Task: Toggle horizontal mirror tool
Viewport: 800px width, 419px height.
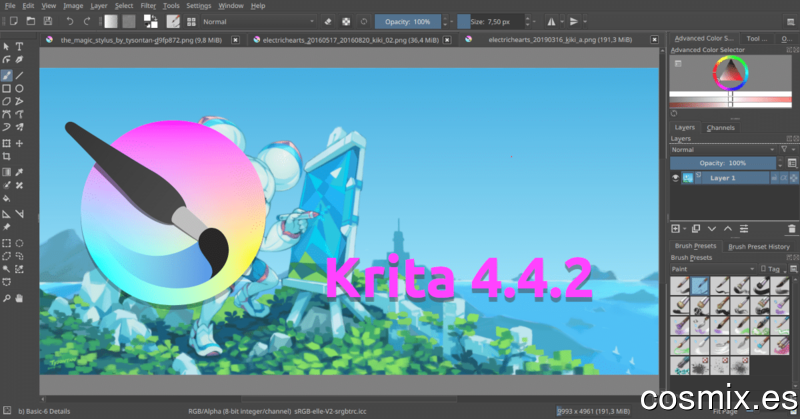Action: (x=551, y=21)
